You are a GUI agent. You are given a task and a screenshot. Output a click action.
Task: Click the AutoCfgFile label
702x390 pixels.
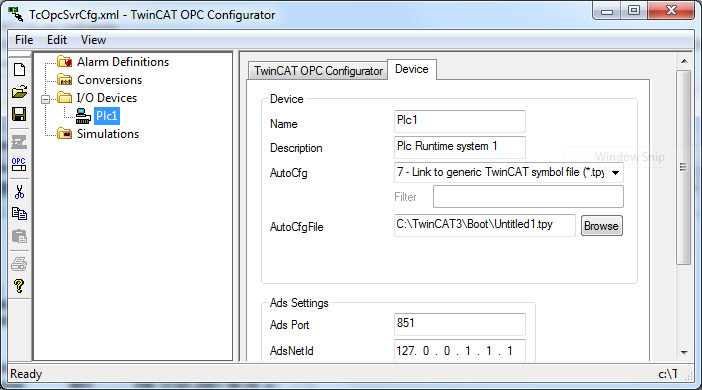click(296, 227)
